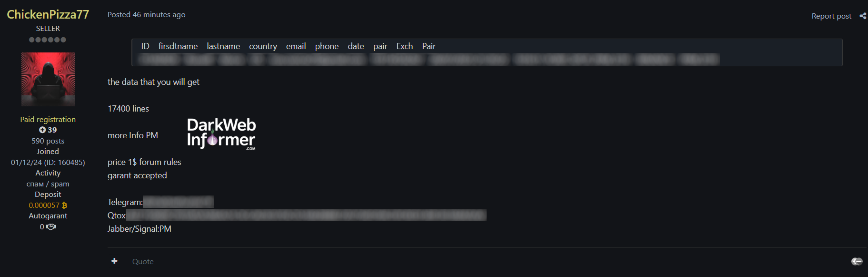Click the green plus reputation icon
The image size is (868, 277).
[x=42, y=130]
